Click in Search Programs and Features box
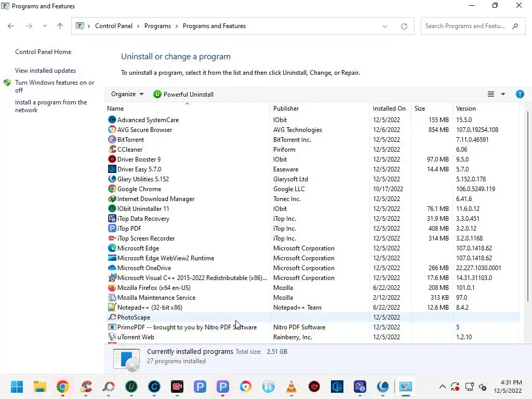This screenshot has height=399, width=532. [x=473, y=26]
